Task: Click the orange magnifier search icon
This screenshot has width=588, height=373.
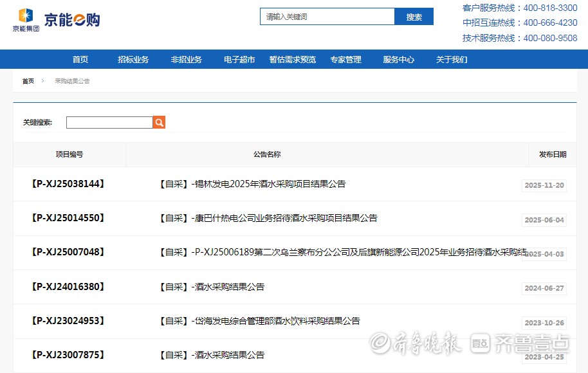Action: point(159,122)
